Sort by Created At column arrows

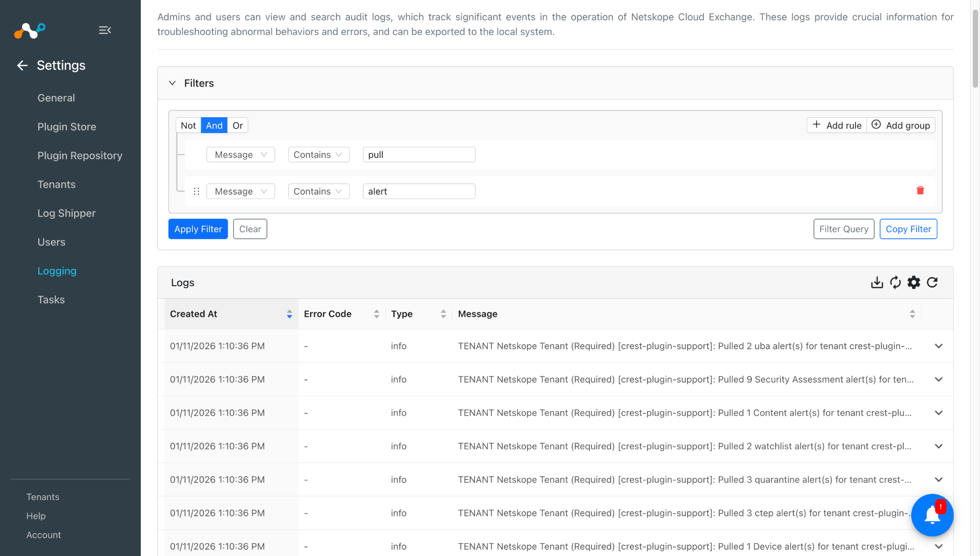290,314
